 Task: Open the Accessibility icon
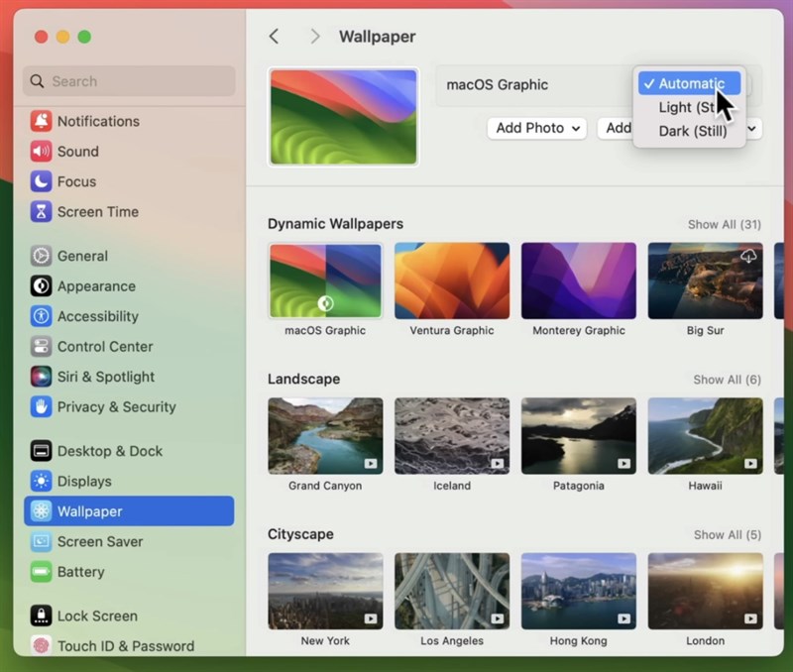click(41, 316)
